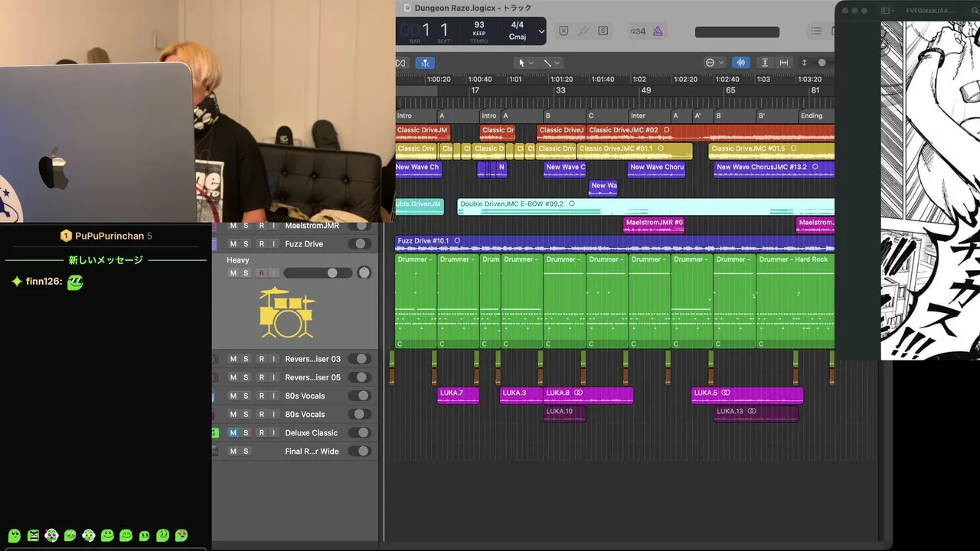Image resolution: width=980 pixels, height=551 pixels.
Task: Select the B' arrangement marker
Action: pyautogui.click(x=776, y=116)
